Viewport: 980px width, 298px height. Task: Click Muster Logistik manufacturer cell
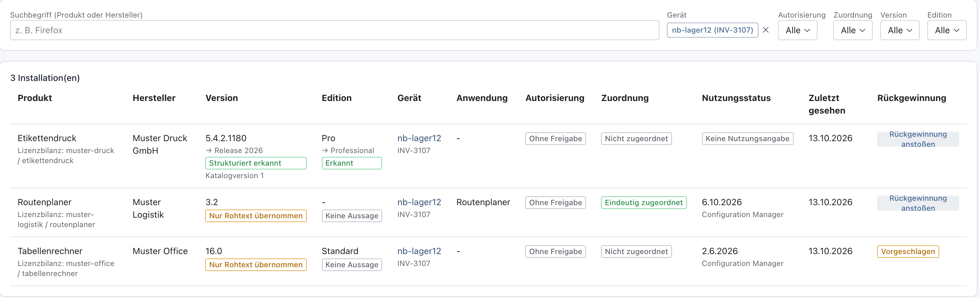(148, 208)
